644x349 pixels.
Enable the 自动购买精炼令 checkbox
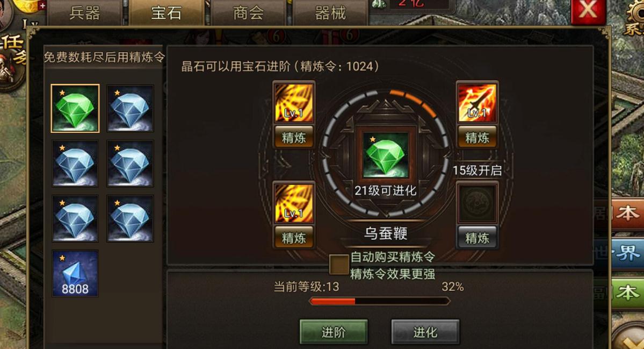pos(339,265)
